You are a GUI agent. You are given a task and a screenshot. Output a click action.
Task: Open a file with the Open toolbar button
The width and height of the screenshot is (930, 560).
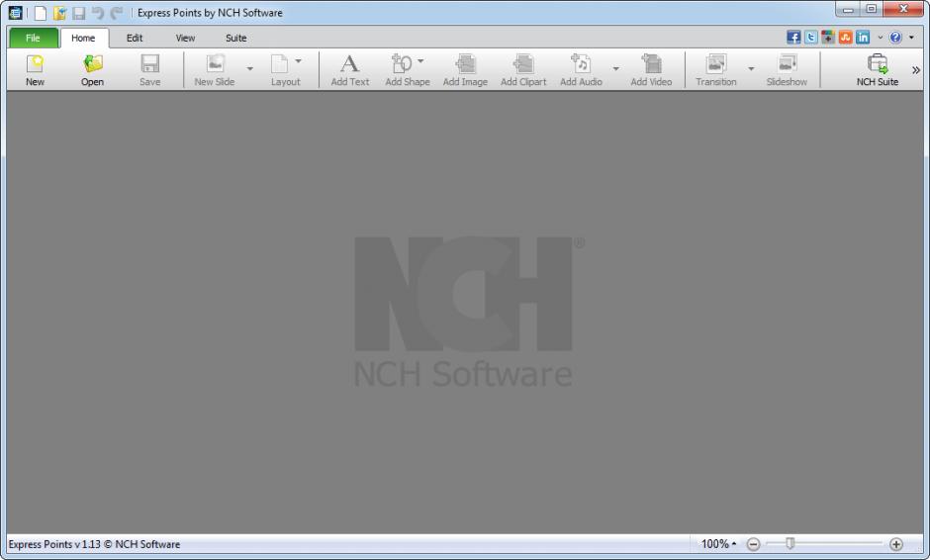click(x=92, y=70)
